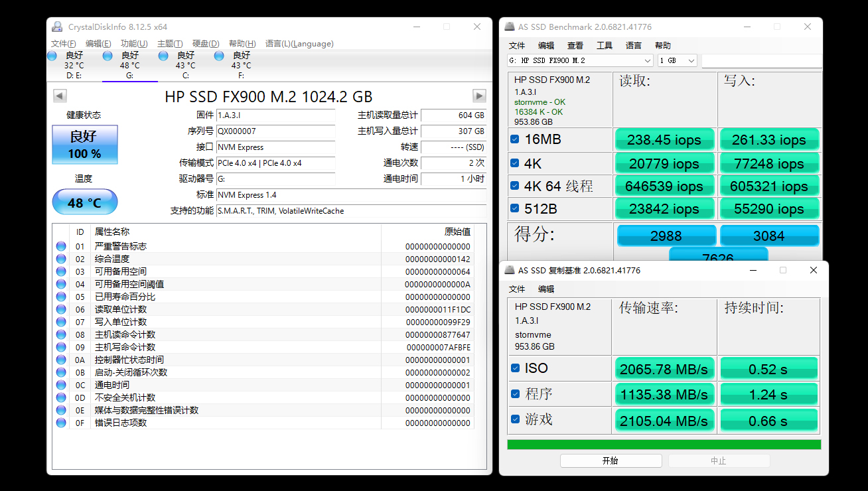This screenshot has height=491, width=868.
Task: Click the 48 °C temperature button
Action: pyautogui.click(x=85, y=202)
